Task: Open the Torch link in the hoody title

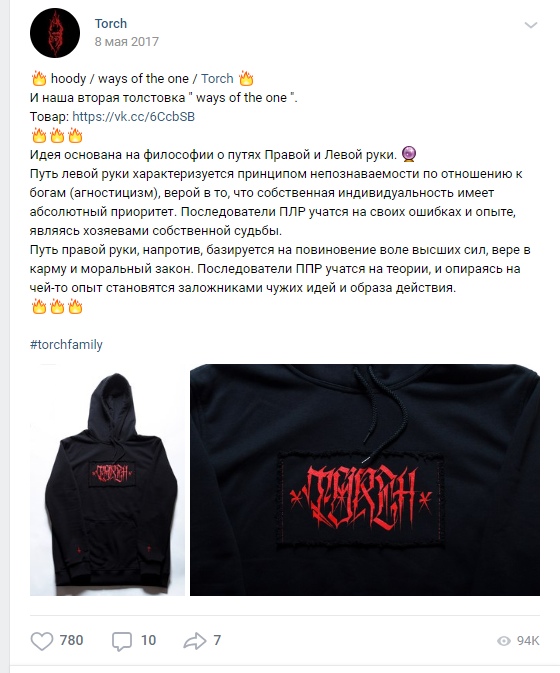Action: pyautogui.click(x=217, y=79)
